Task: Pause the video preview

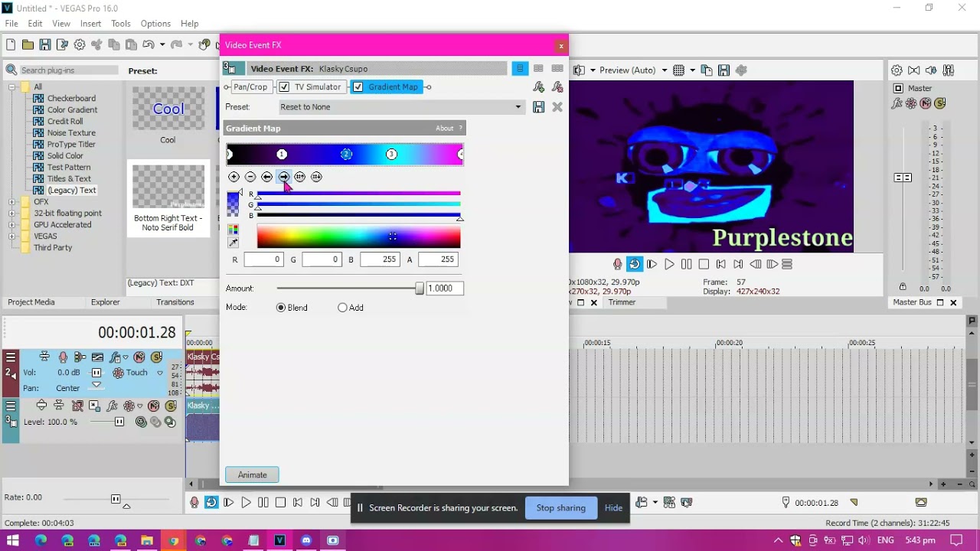Action: 686,264
